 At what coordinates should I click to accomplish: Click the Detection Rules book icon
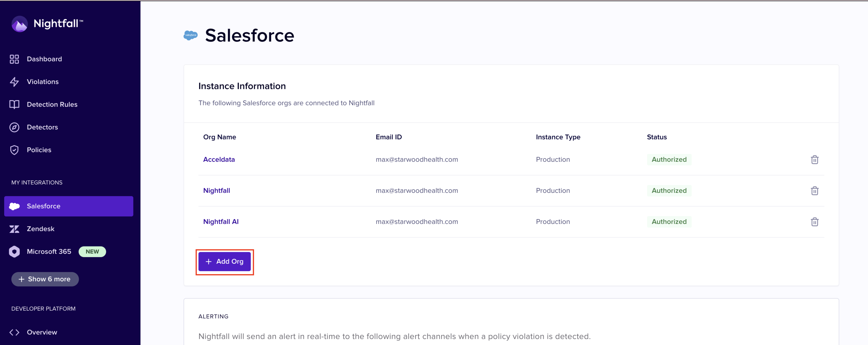pos(14,104)
